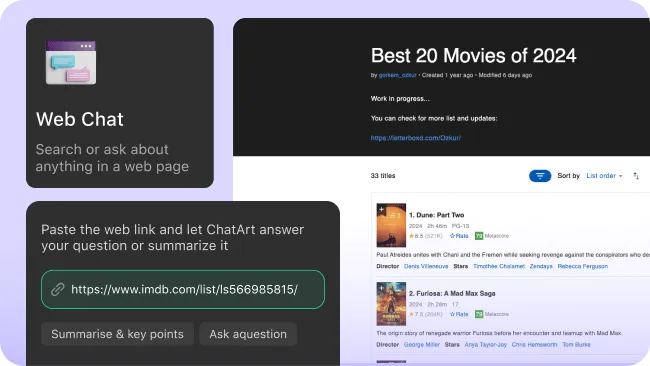650x366 pixels.
Task: Click the Dune: Part Two poster
Action: 391,225
